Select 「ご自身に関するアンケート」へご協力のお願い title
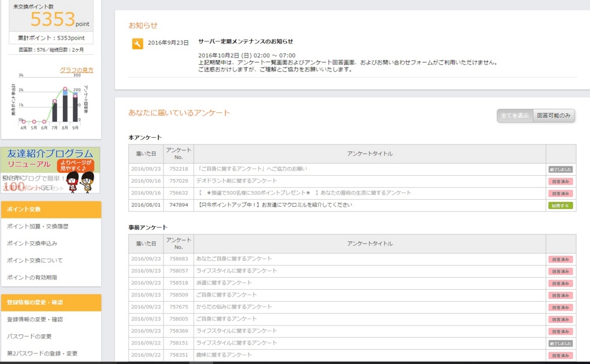This screenshot has width=590, height=364. [x=252, y=169]
